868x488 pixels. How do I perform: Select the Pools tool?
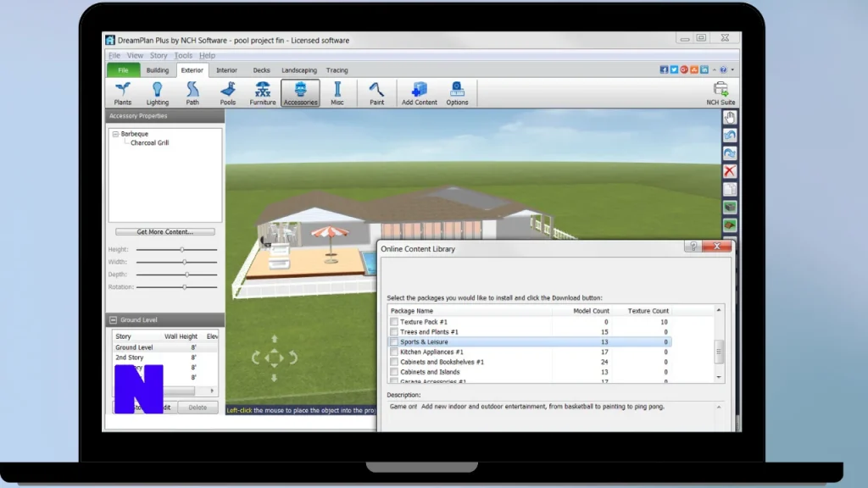(227, 93)
